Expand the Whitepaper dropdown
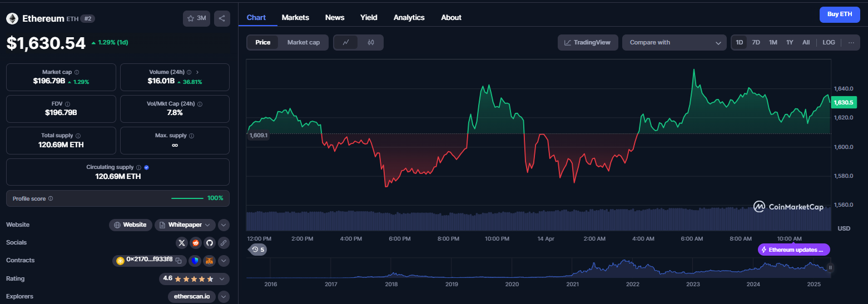Screen dimensions: 868x304 pyautogui.click(x=185, y=225)
